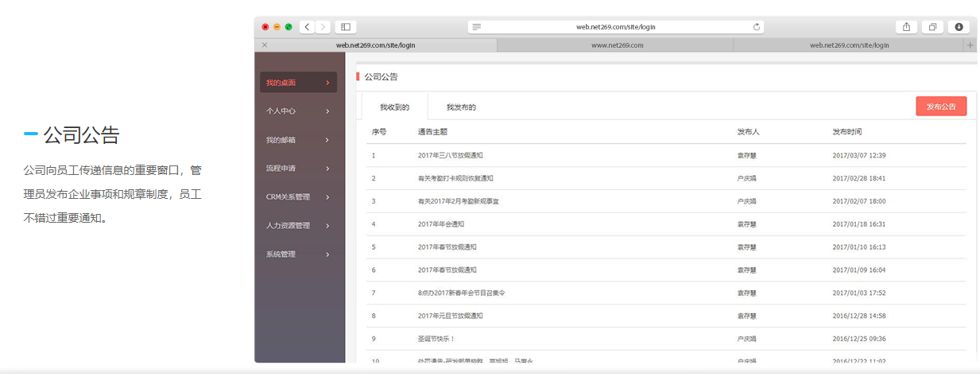The height and width of the screenshot is (377, 980).
Task: Show all tabs overview icon
Action: [932, 26]
